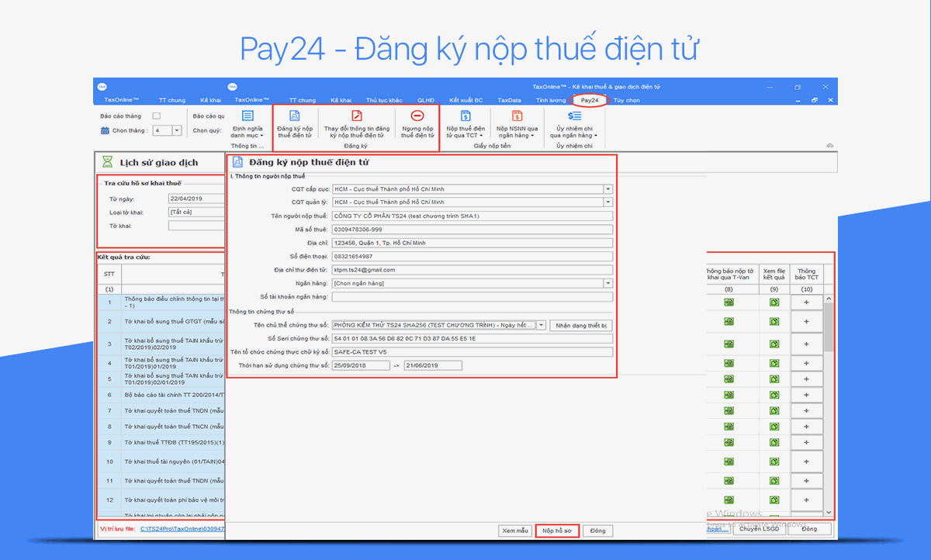Click the Nhận dạng thiết bị button
Viewport: 931px width, 560px height.
(x=581, y=326)
